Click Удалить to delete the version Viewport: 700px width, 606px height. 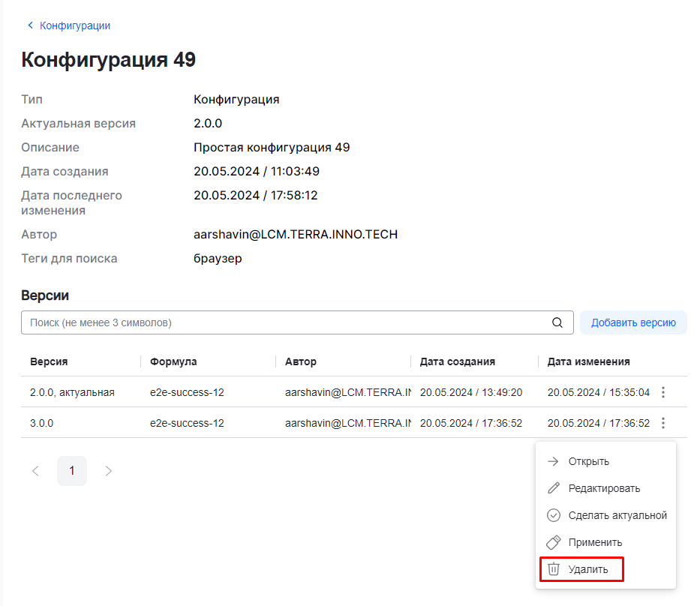click(587, 569)
